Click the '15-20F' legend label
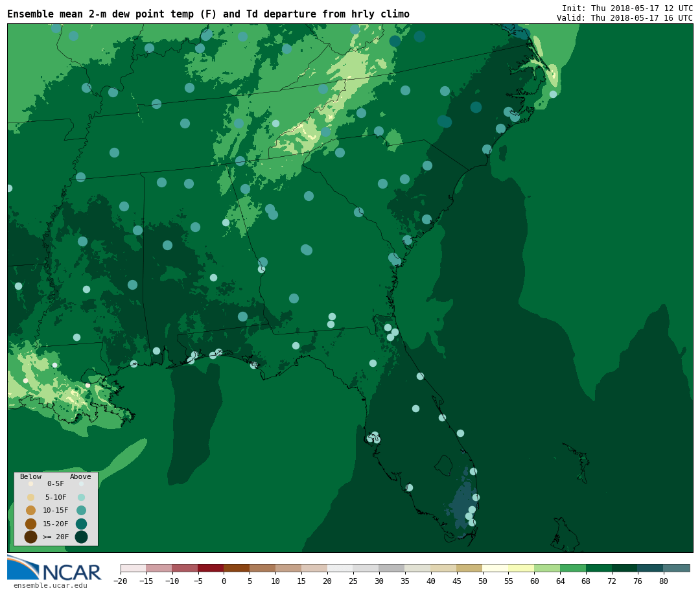Viewport: 700px width, 593px height. click(x=56, y=524)
